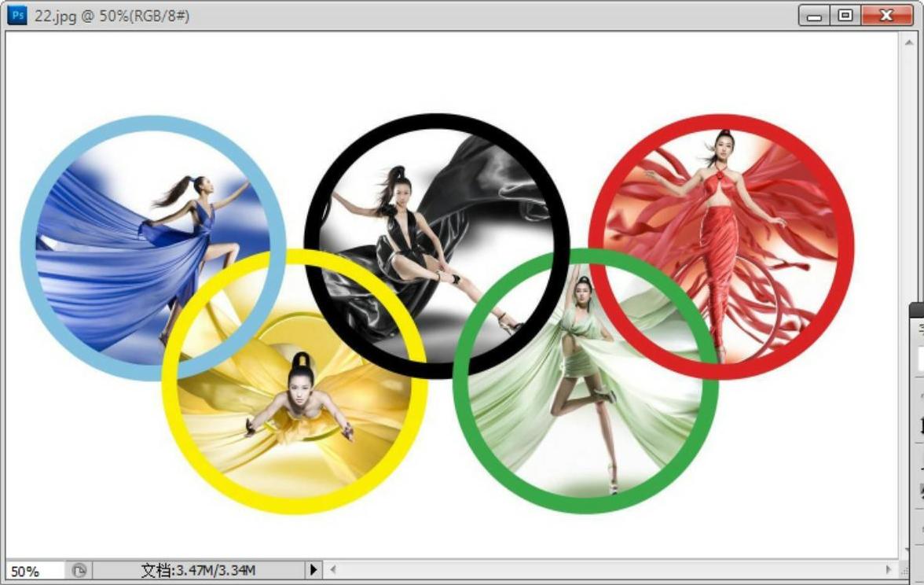Image resolution: width=924 pixels, height=585 pixels.
Task: Click the Photoshop icon in the title bar
Action: point(16,15)
